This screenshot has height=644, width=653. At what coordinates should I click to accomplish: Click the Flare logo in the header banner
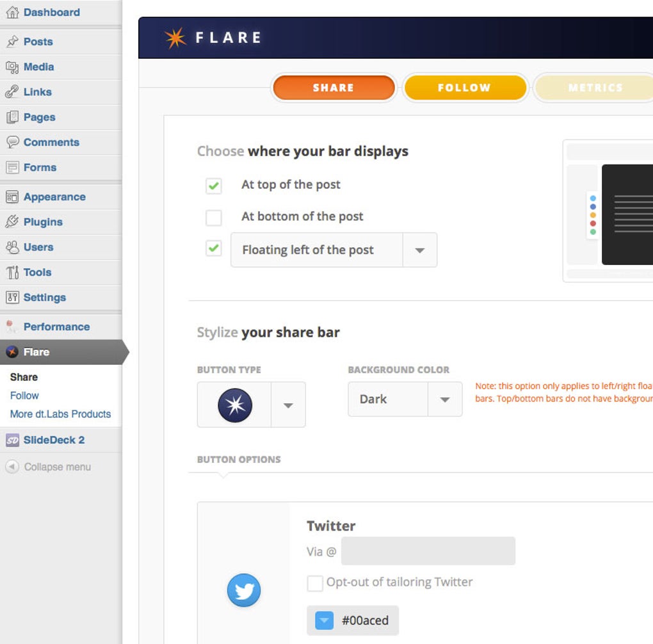173,36
